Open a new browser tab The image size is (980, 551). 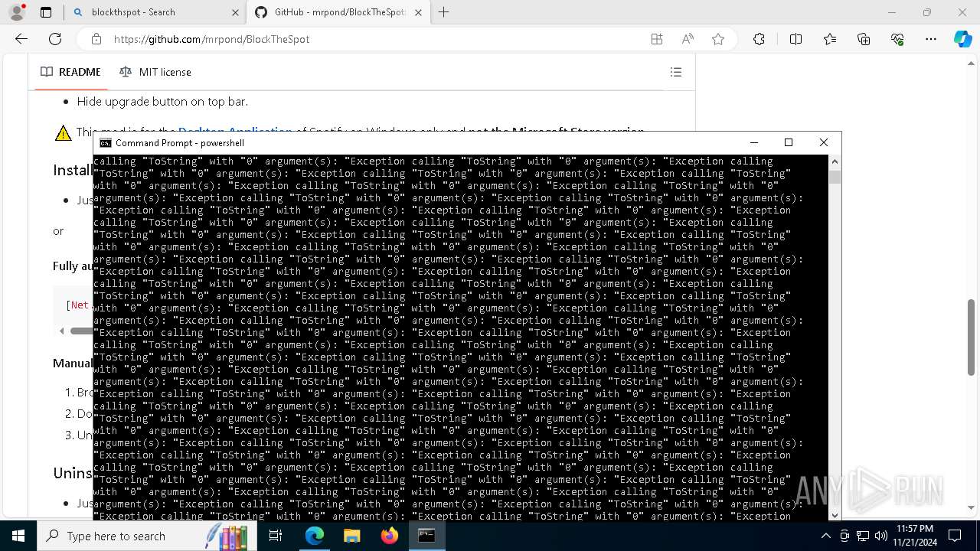coord(443,12)
